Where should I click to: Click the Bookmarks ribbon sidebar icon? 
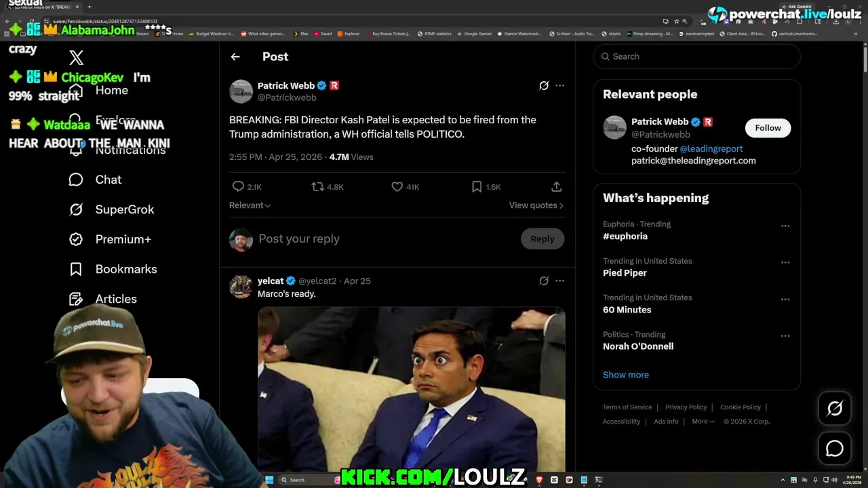click(x=76, y=269)
